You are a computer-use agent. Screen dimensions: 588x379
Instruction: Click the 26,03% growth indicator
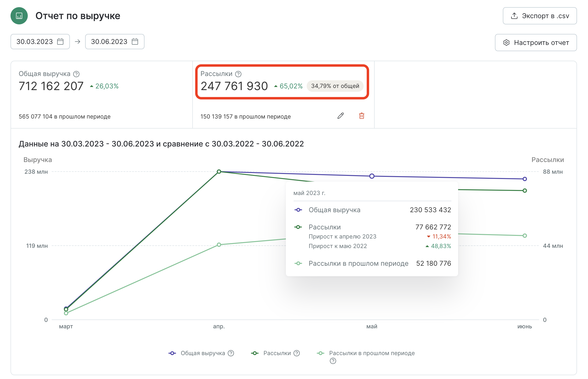[x=104, y=86]
